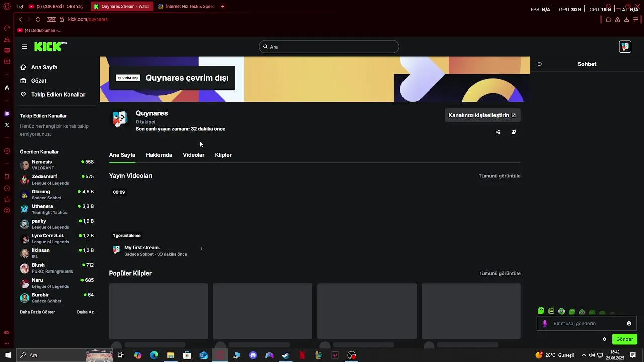Image resolution: width=644 pixels, height=362 pixels.
Task: Open chat settings gear icon
Action: 604,339
